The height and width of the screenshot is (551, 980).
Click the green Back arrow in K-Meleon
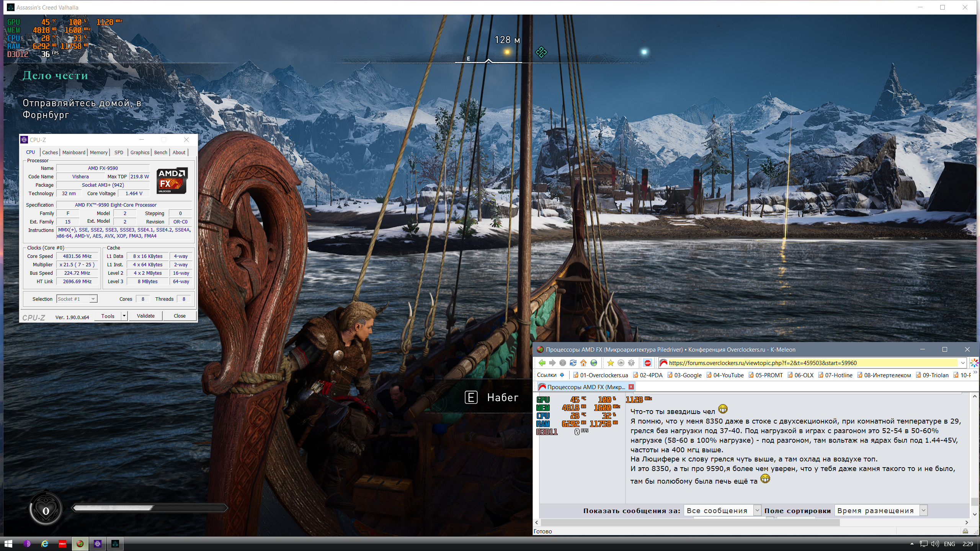tap(542, 363)
